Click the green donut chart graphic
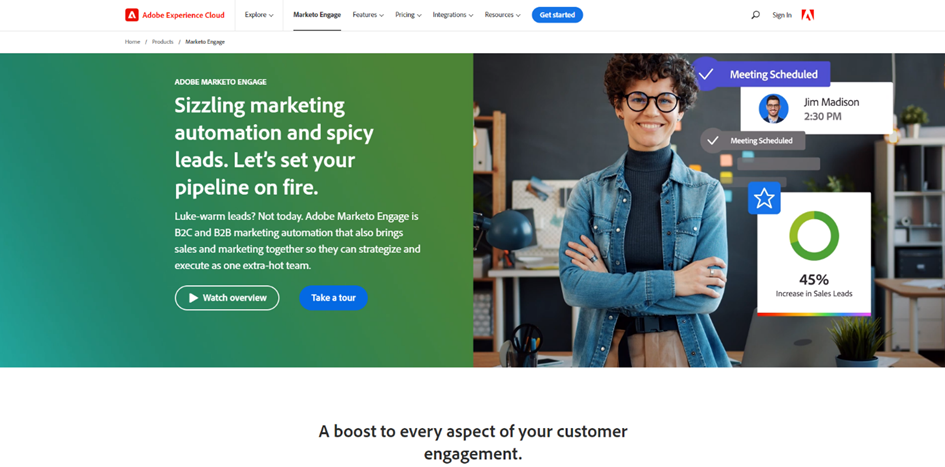This screenshot has height=467, width=945. coord(814,236)
